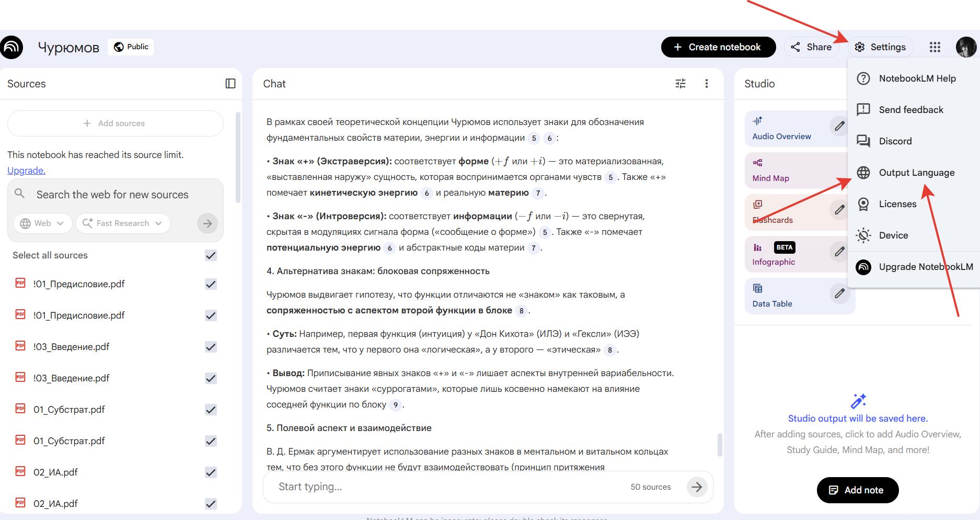980x520 pixels.
Task: Submit chat message with arrow button
Action: point(696,487)
